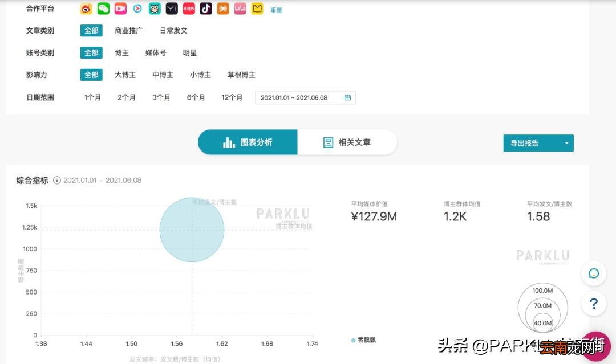Select the Weibo platform icon
Viewport: 616px width, 364px height.
(x=87, y=9)
